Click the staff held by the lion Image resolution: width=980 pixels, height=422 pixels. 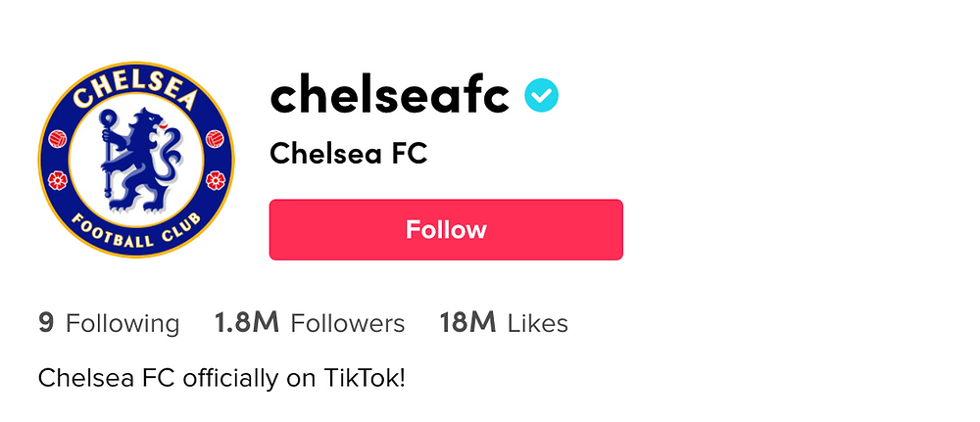[x=108, y=154]
